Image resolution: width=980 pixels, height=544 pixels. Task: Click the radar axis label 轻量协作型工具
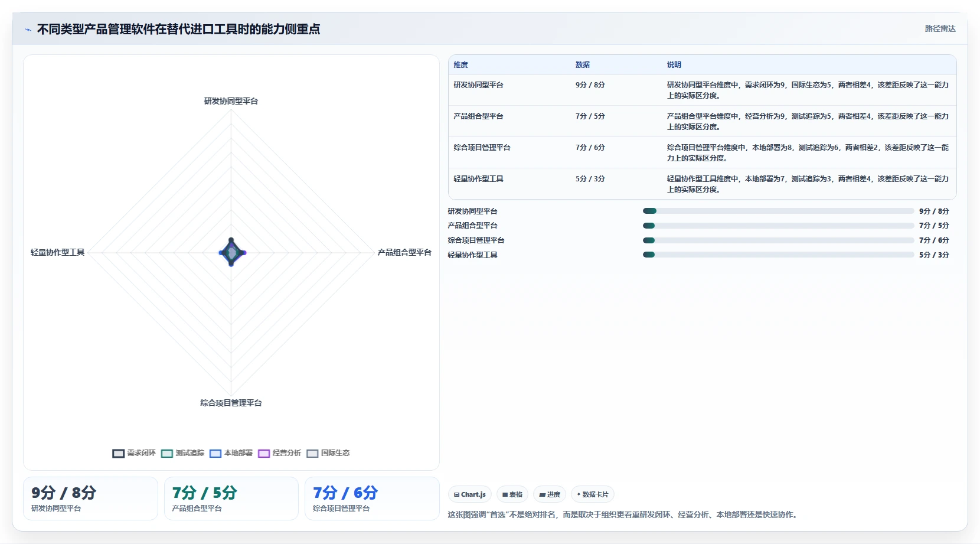pyautogui.click(x=57, y=252)
